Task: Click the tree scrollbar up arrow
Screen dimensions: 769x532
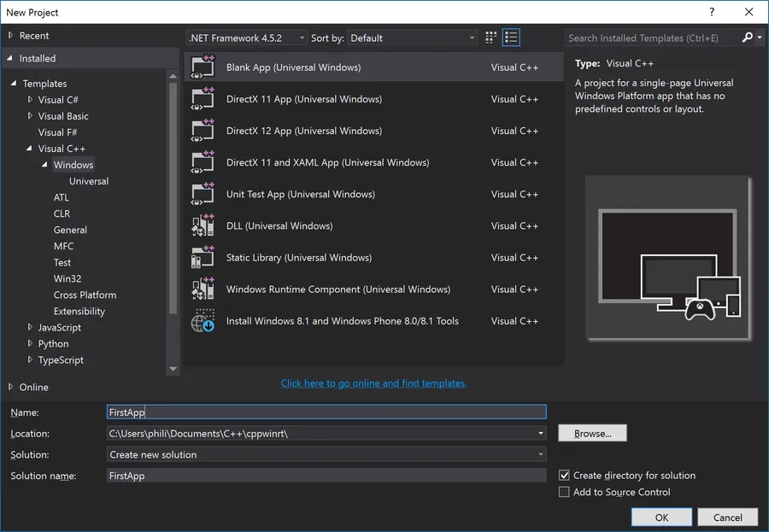Action: (x=173, y=76)
